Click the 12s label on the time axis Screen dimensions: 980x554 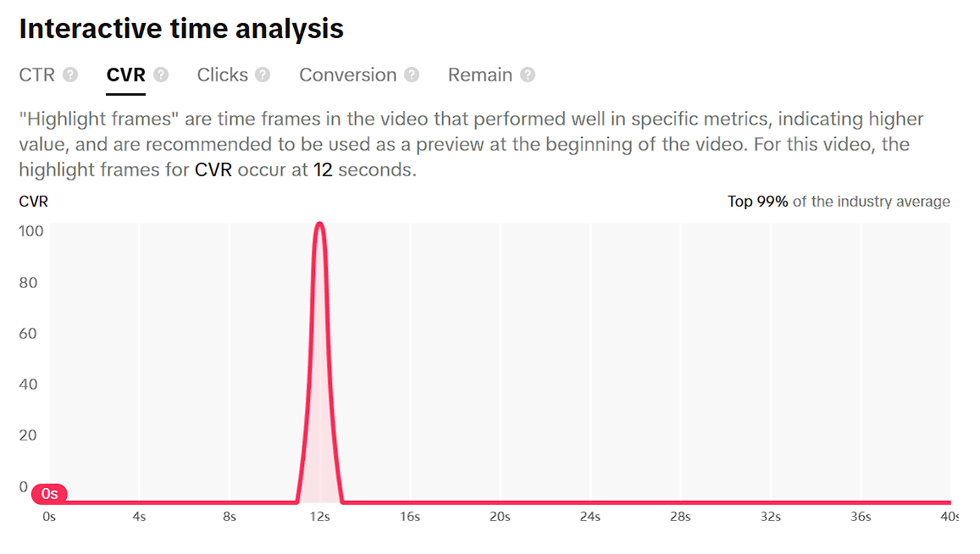(319, 517)
